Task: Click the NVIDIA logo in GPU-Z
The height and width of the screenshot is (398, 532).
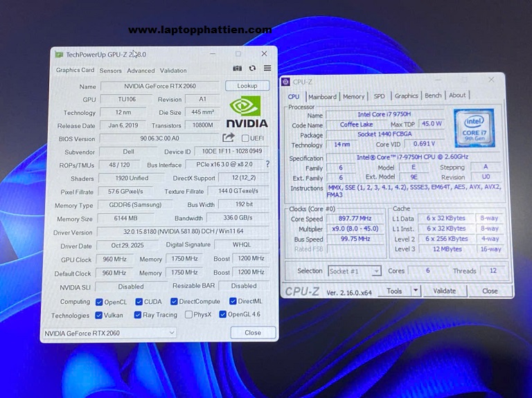Action: [247, 112]
